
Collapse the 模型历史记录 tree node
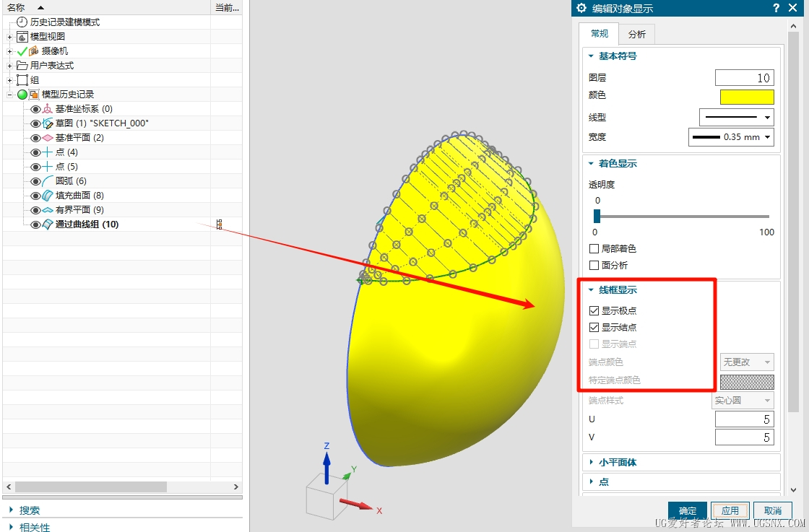[9, 95]
